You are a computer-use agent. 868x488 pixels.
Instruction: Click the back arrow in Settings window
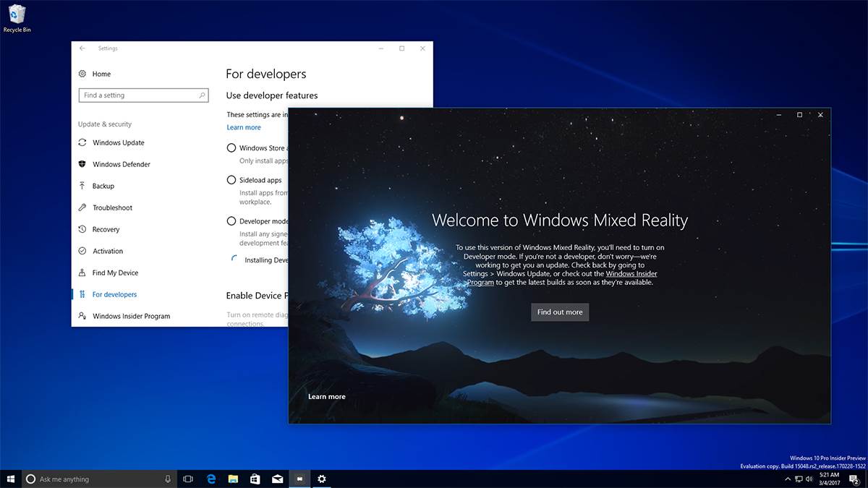click(82, 48)
